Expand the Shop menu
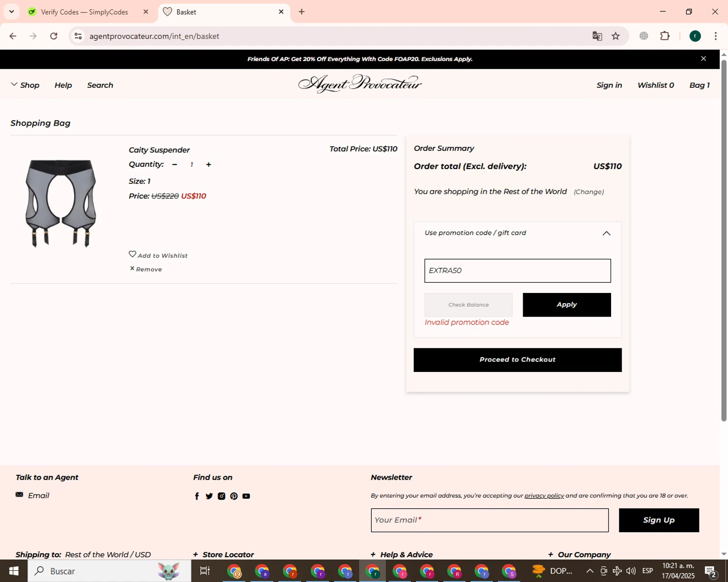728x582 pixels. click(x=25, y=85)
